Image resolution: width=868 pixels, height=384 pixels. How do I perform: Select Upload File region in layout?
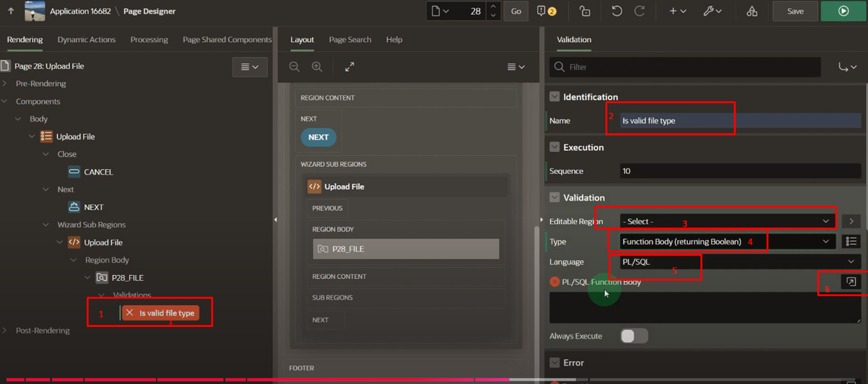[406, 186]
